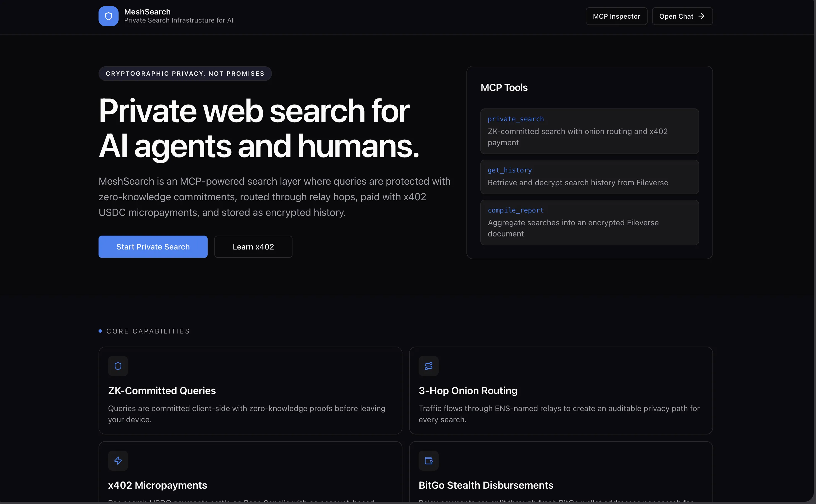Image resolution: width=816 pixels, height=504 pixels.
Task: Click Start Private Search
Action: (153, 247)
